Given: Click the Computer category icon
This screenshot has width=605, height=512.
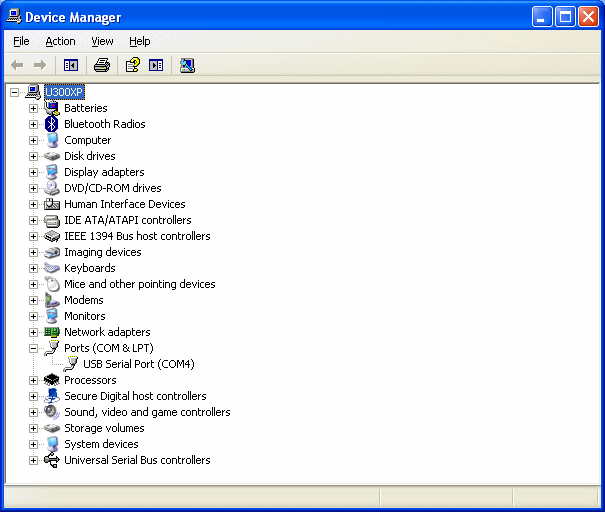Looking at the screenshot, I should coord(52,140).
